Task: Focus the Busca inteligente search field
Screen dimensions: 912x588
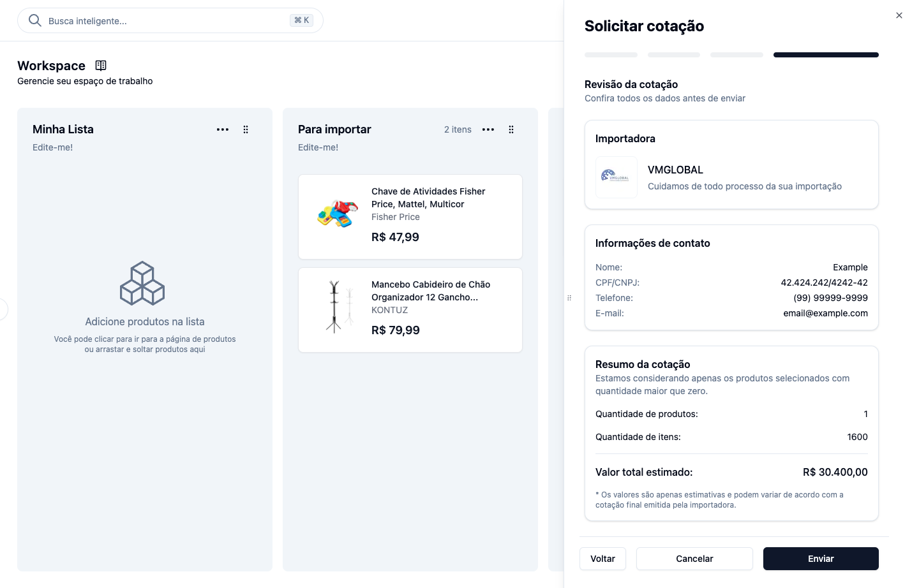Action: 170,20
